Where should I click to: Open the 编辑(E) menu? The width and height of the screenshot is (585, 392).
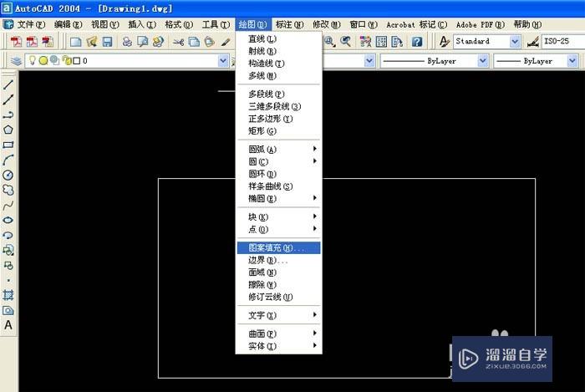tap(68, 24)
